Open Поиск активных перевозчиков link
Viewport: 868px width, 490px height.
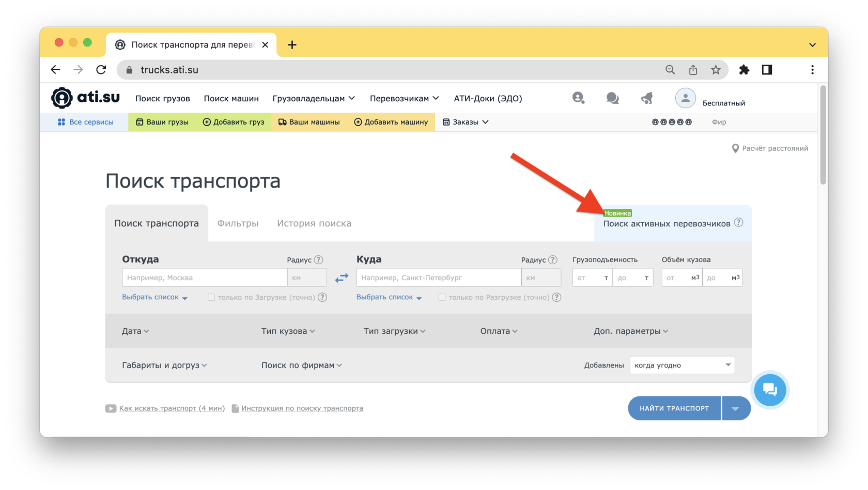click(x=667, y=224)
